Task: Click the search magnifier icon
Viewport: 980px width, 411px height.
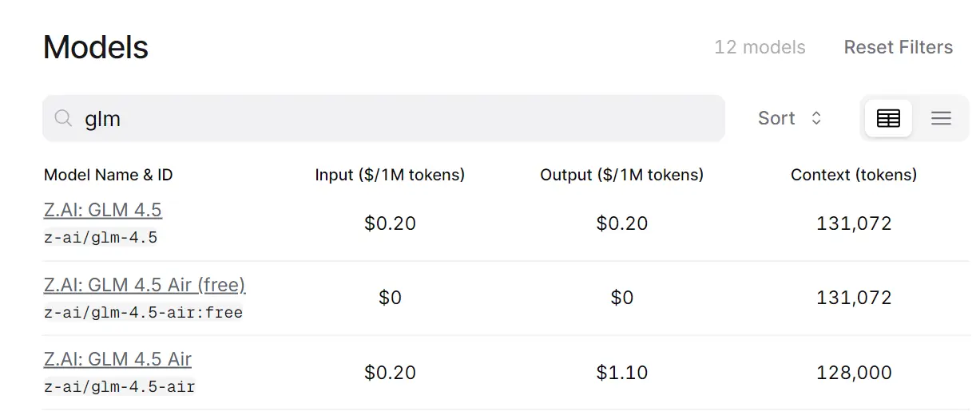Action: (64, 119)
